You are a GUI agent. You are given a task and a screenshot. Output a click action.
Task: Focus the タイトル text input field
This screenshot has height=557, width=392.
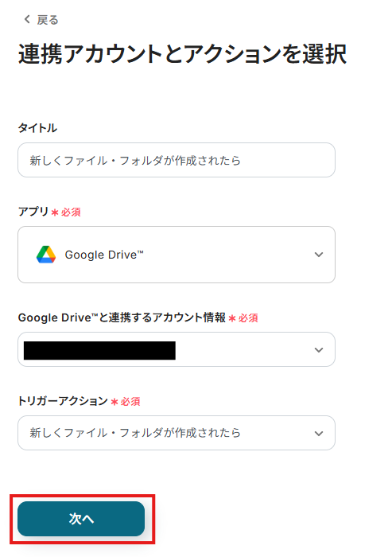pos(177,160)
